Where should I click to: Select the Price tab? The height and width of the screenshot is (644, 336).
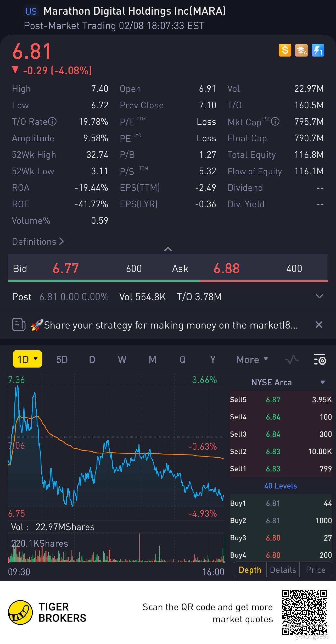click(316, 570)
